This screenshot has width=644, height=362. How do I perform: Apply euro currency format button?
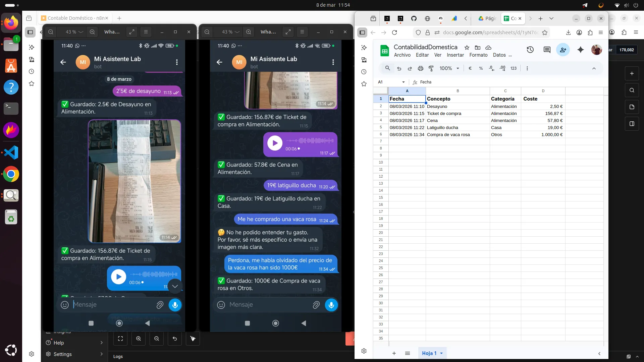(x=470, y=68)
